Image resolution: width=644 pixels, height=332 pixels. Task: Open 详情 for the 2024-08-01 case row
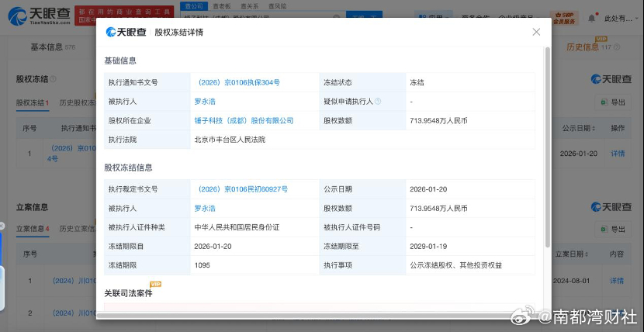pos(617,280)
